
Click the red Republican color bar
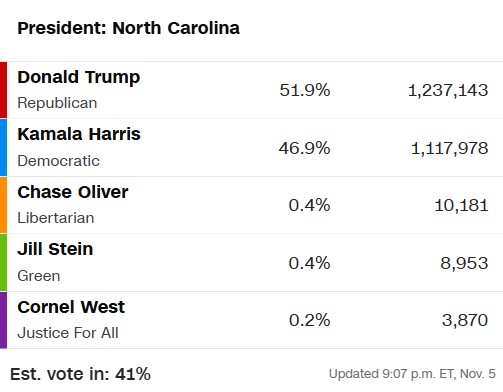(3, 90)
